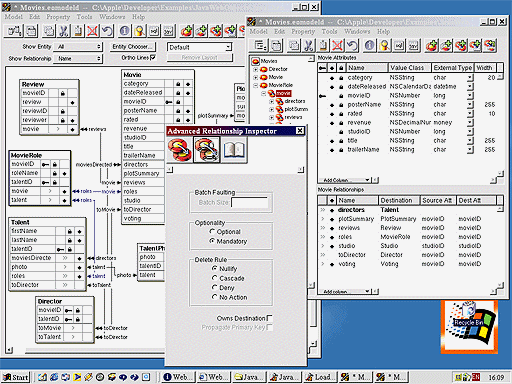Open the Inspector (blue i) icon in front window
512x384 pixels.
pos(370,45)
